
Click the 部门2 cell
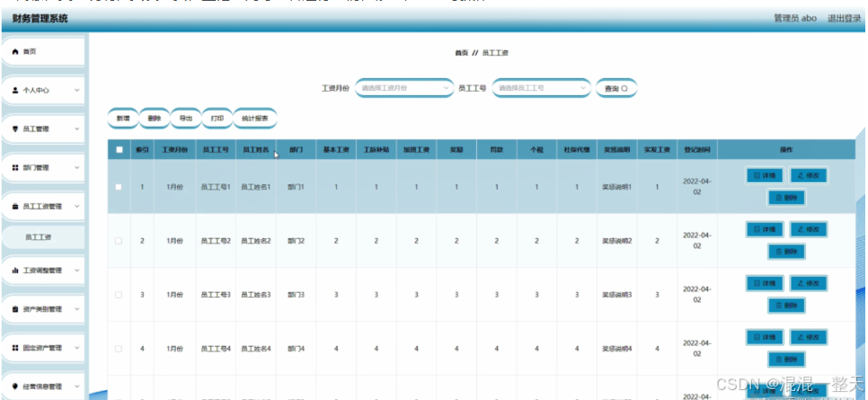pos(297,241)
